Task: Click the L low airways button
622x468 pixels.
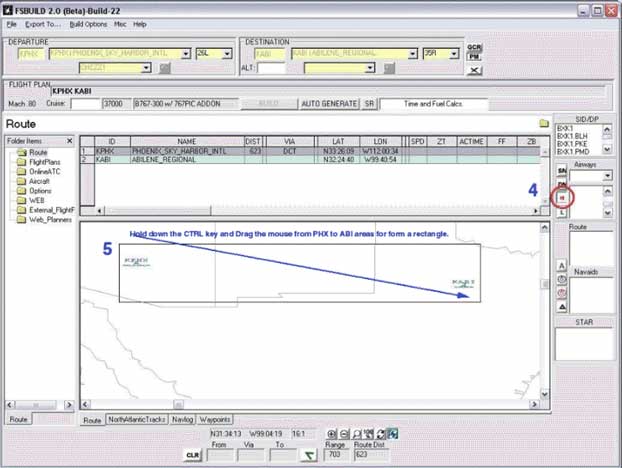Action: click(562, 212)
